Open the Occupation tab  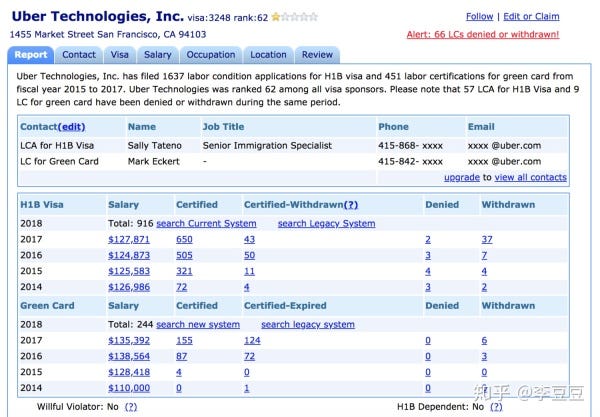tap(211, 55)
